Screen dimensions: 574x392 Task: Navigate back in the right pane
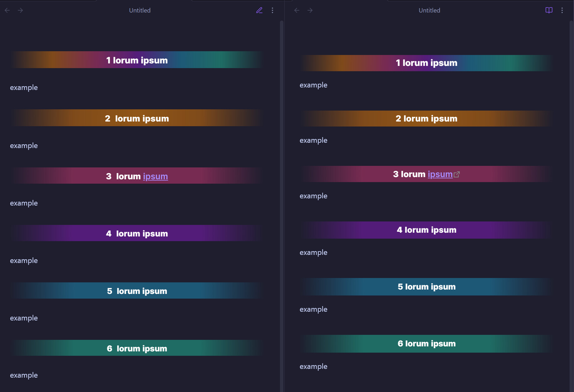point(297,10)
